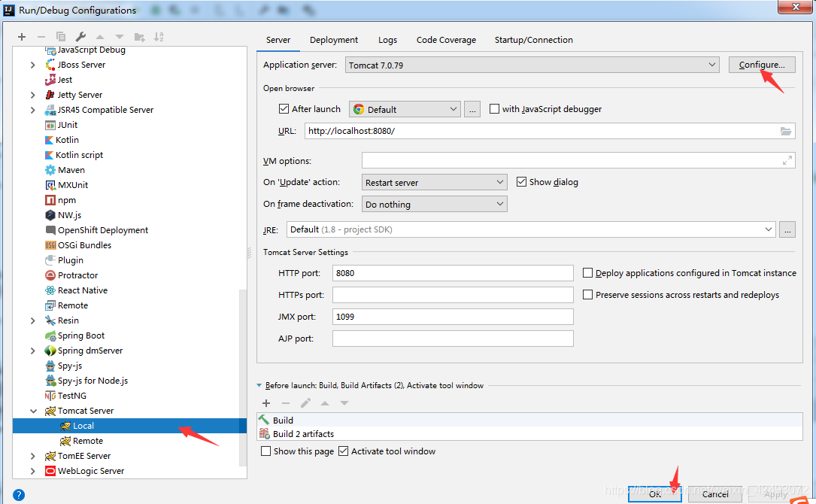The width and height of the screenshot is (816, 504).
Task: Select the React Native icon
Action: point(50,290)
